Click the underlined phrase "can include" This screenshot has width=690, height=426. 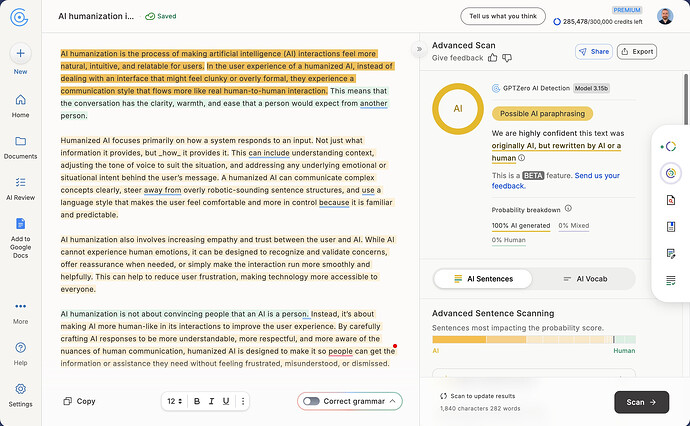tap(269, 153)
